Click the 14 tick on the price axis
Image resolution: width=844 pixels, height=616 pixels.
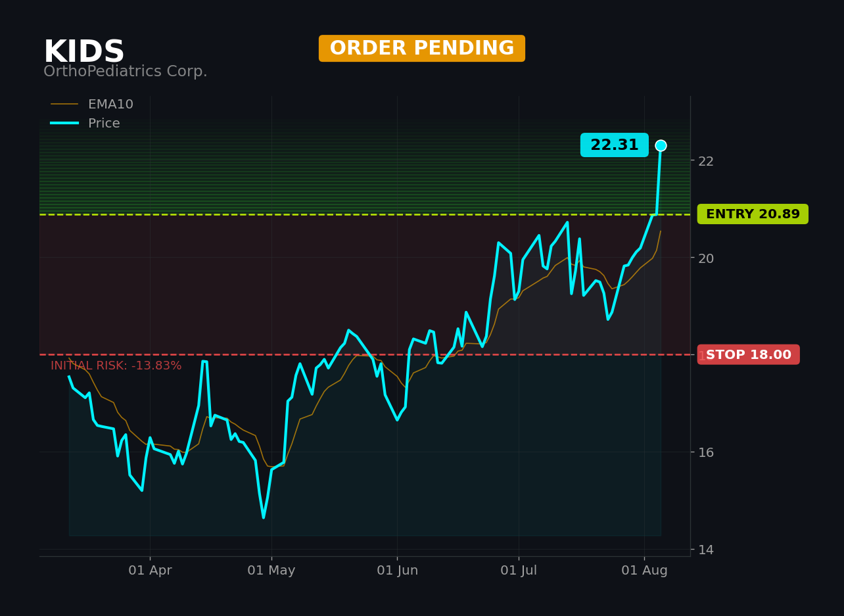pyautogui.click(x=706, y=550)
